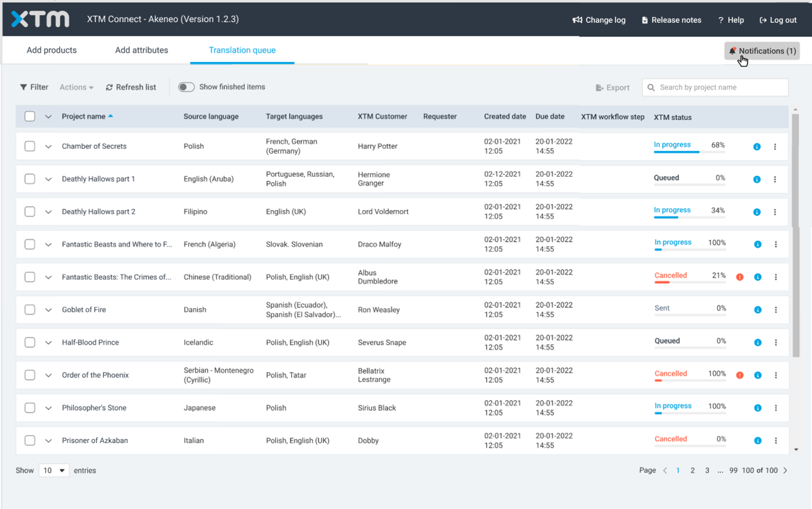Select Goblet of Fire checkbox
Image resolution: width=812 pixels, height=509 pixels.
(x=30, y=309)
